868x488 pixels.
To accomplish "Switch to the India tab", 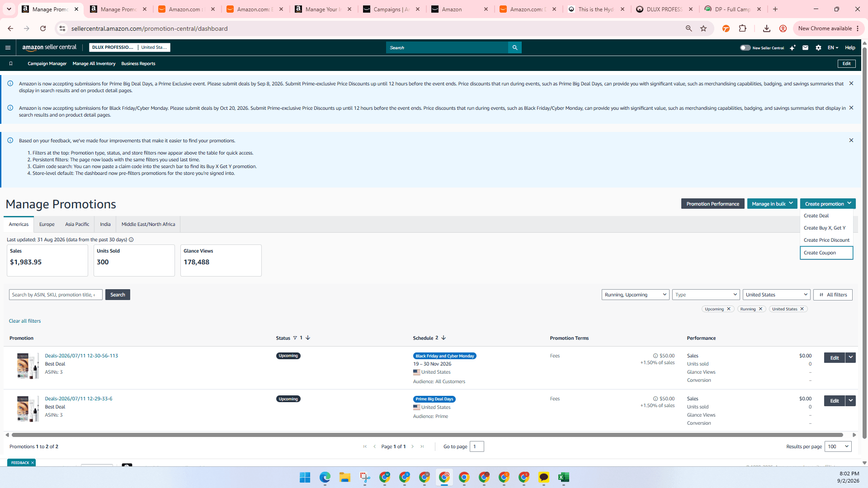I will [x=105, y=225].
